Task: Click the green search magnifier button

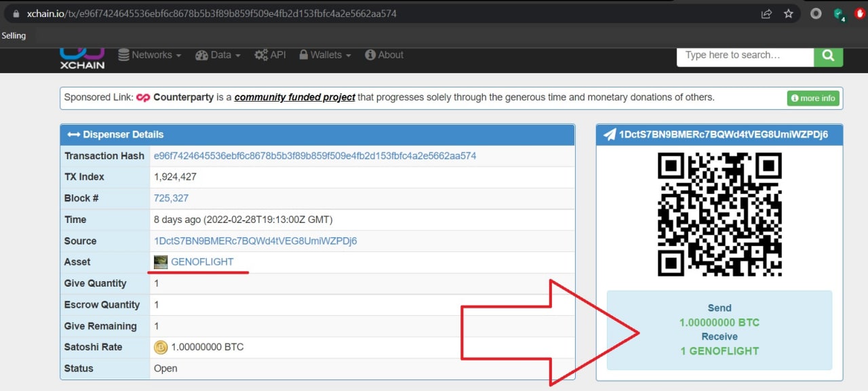Action: (x=828, y=56)
